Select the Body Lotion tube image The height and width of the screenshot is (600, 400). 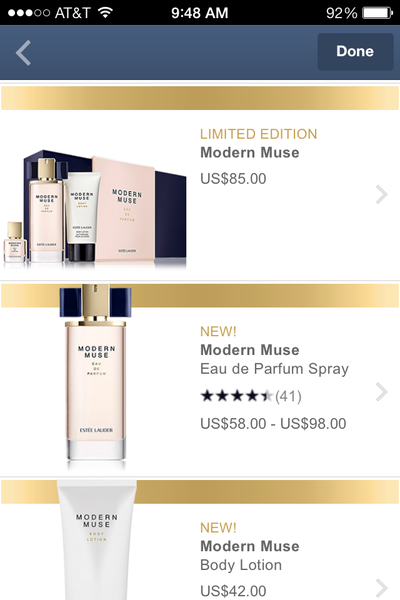point(96,540)
